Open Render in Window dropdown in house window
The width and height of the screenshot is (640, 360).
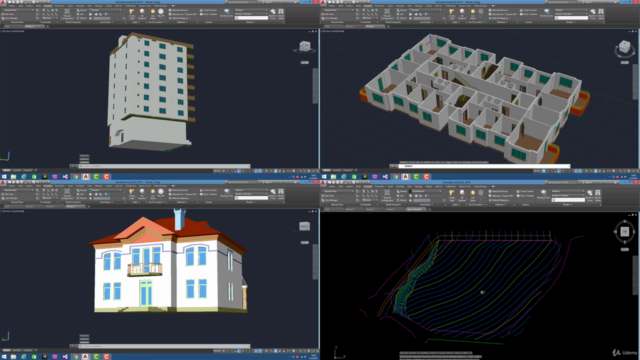(251, 194)
